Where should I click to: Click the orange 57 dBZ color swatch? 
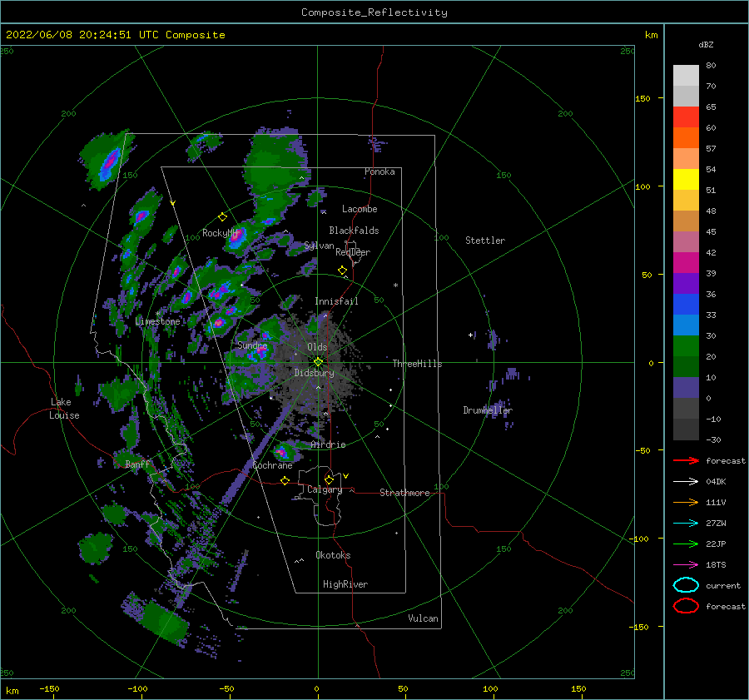(x=686, y=137)
